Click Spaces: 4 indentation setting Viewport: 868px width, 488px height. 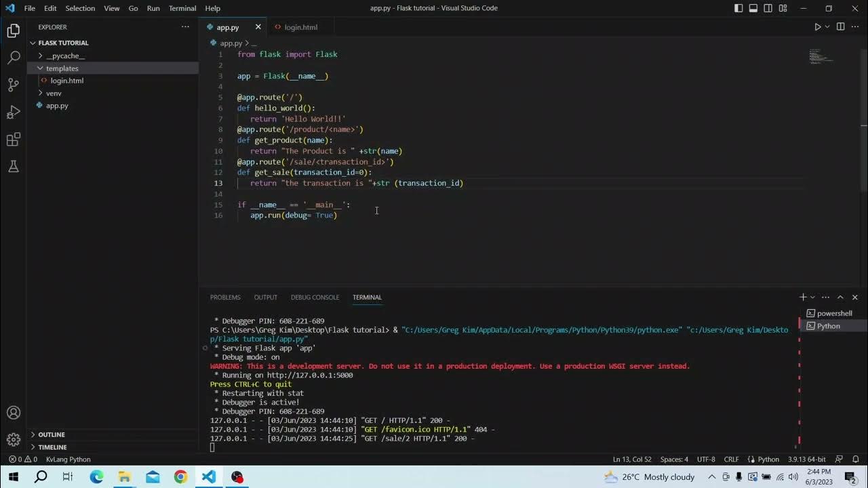(674, 459)
